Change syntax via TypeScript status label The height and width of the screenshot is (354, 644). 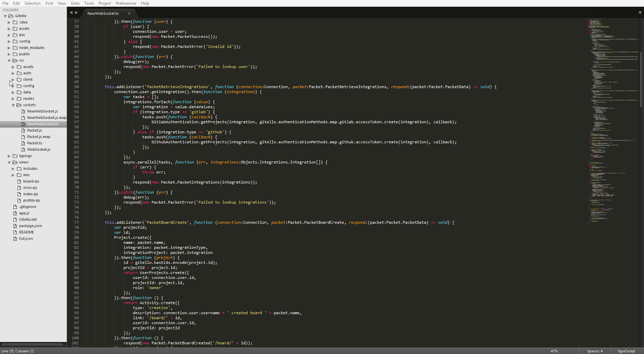coord(626,351)
